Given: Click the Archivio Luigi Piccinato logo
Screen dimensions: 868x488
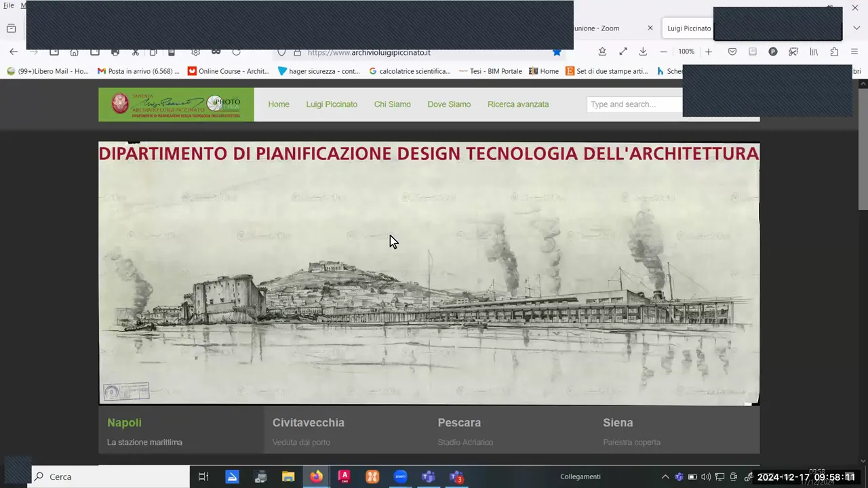Looking at the screenshot, I should 176,104.
